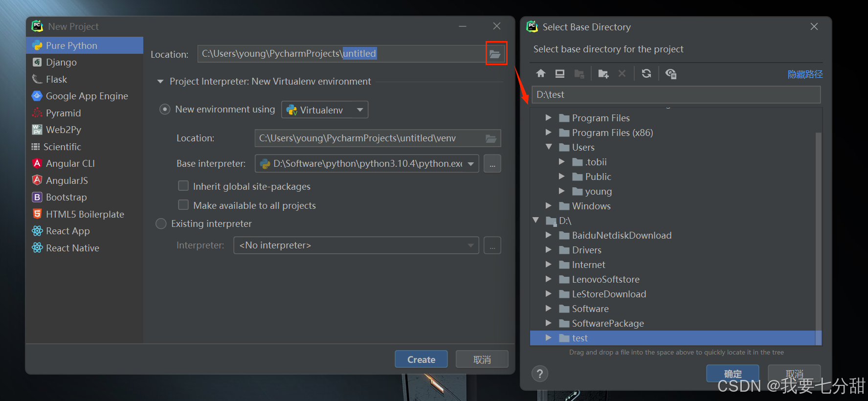Viewport: 868px width, 401px height.
Task: Click Angular CLI project icon
Action: 37,163
